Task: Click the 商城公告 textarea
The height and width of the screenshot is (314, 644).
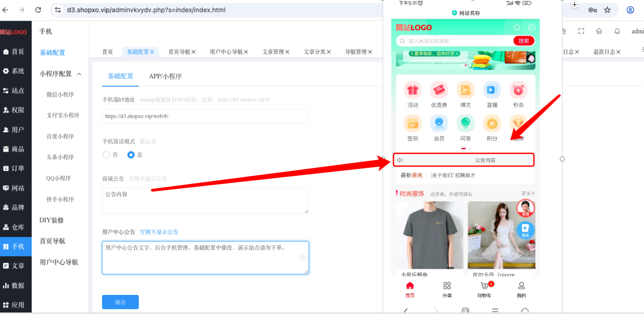Action: (x=205, y=201)
